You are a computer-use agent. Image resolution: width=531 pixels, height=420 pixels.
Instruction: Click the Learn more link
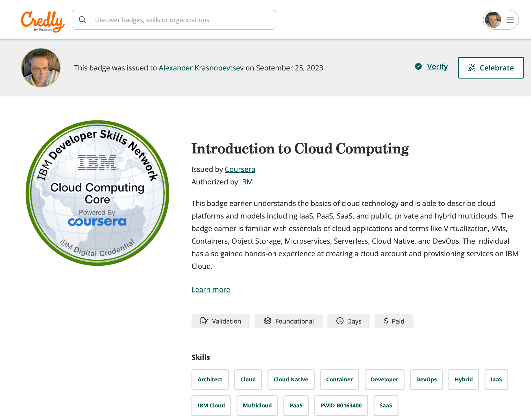click(x=211, y=290)
